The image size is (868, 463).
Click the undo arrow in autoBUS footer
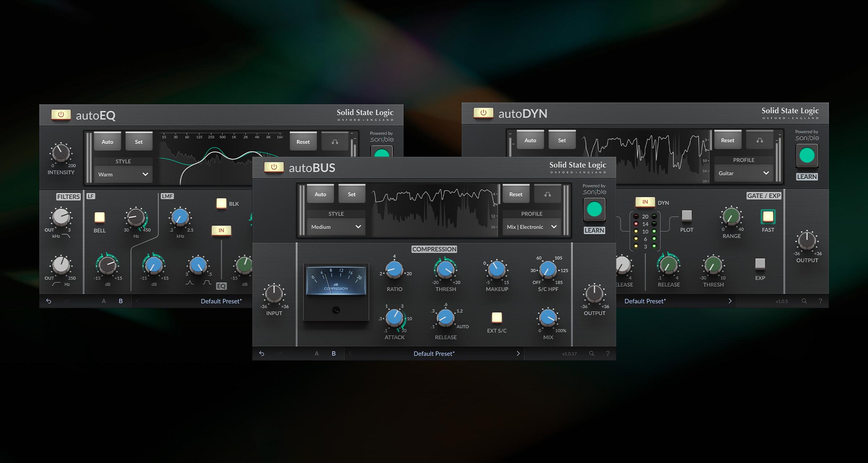[261, 353]
